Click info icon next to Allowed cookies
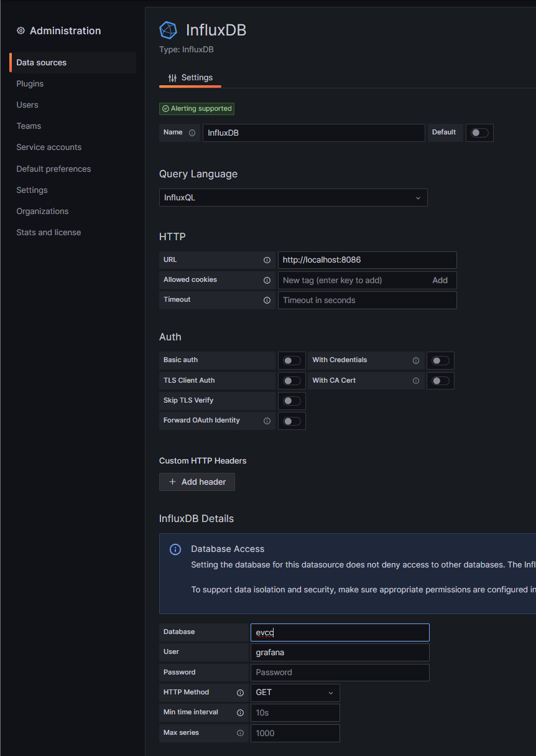 point(267,280)
